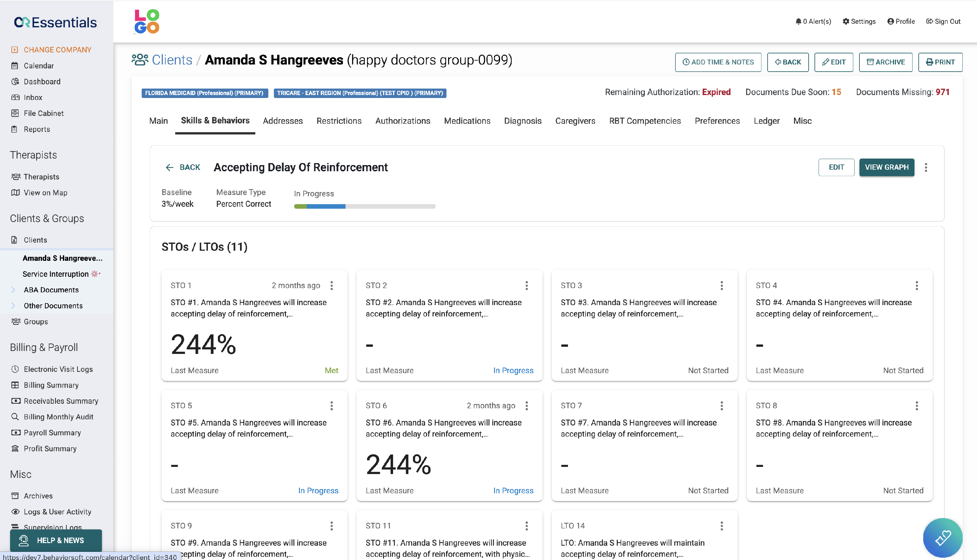977x560 pixels.
Task: Click the Calendar icon in sidebar
Action: tap(15, 66)
